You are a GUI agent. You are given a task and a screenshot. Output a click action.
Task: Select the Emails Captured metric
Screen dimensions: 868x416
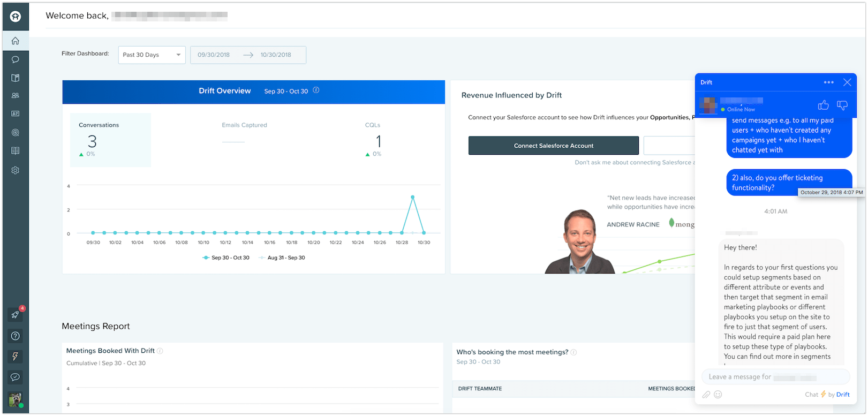coord(244,134)
